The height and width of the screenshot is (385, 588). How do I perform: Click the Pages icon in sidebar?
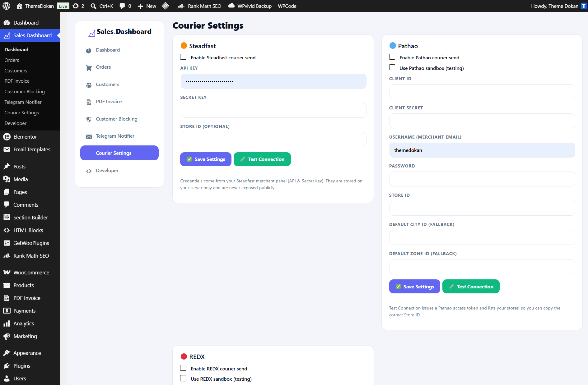tap(7, 192)
